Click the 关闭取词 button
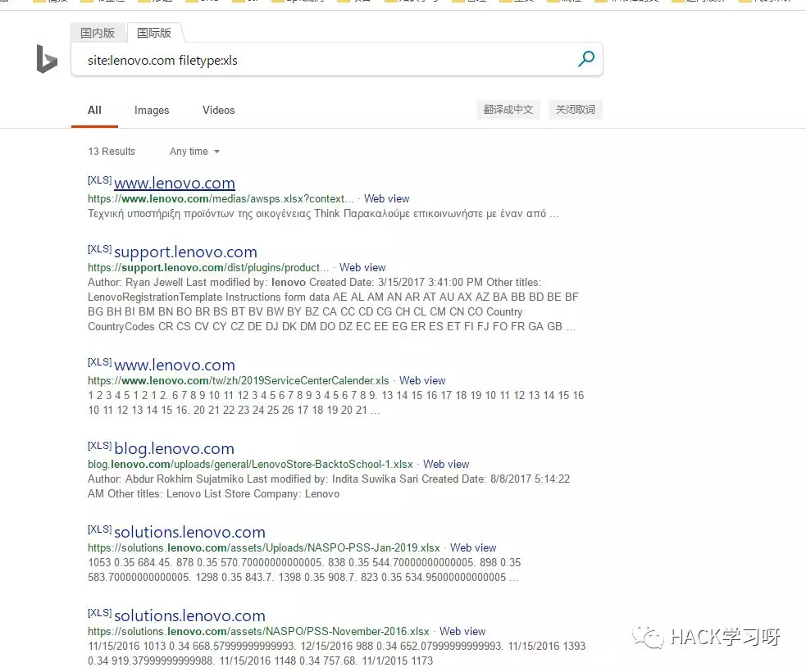 click(576, 110)
